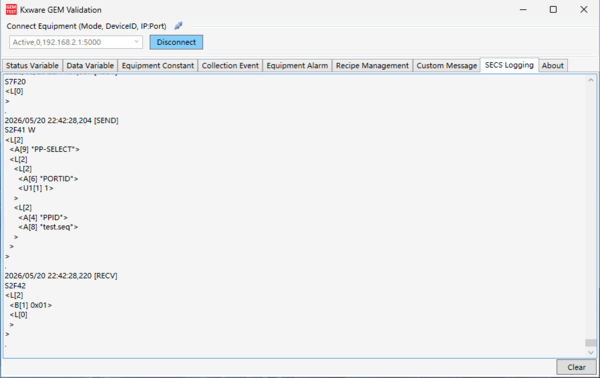This screenshot has height=378, width=600.
Task: Click the Disconnect button
Action: point(176,42)
